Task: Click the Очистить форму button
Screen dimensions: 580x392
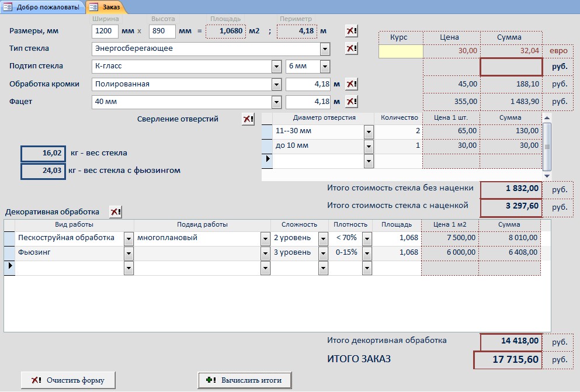Action: (x=68, y=380)
